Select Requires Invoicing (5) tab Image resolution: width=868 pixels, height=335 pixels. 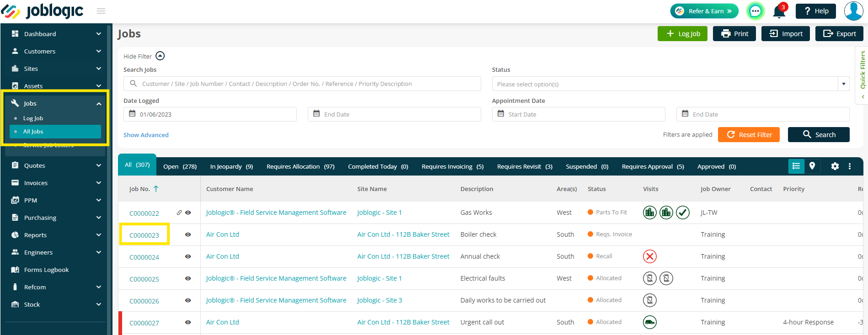click(x=452, y=167)
